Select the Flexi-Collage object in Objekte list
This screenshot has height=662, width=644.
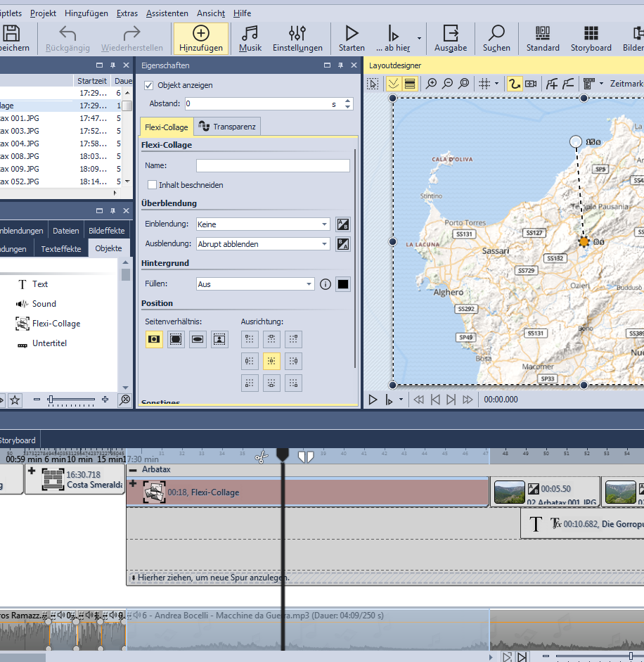tap(56, 324)
